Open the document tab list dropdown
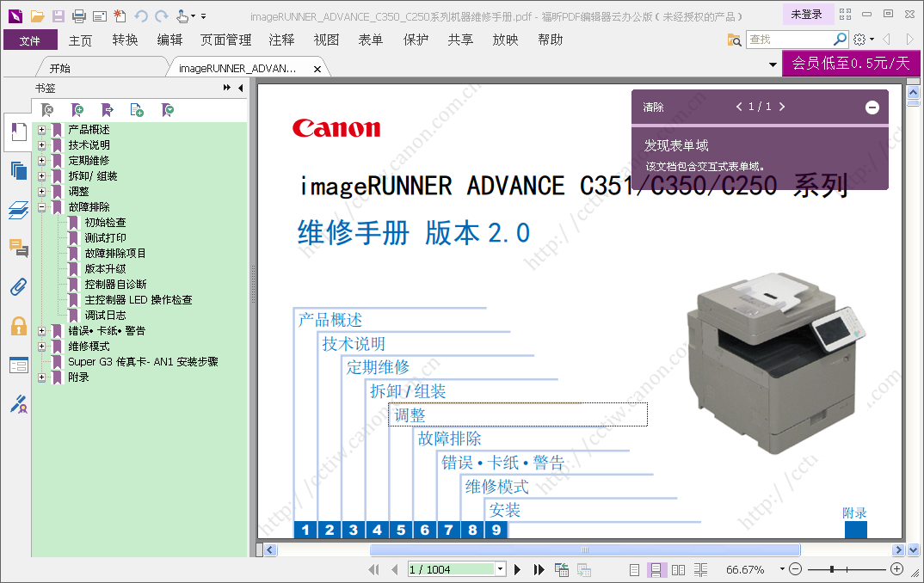924x583 pixels. click(773, 64)
